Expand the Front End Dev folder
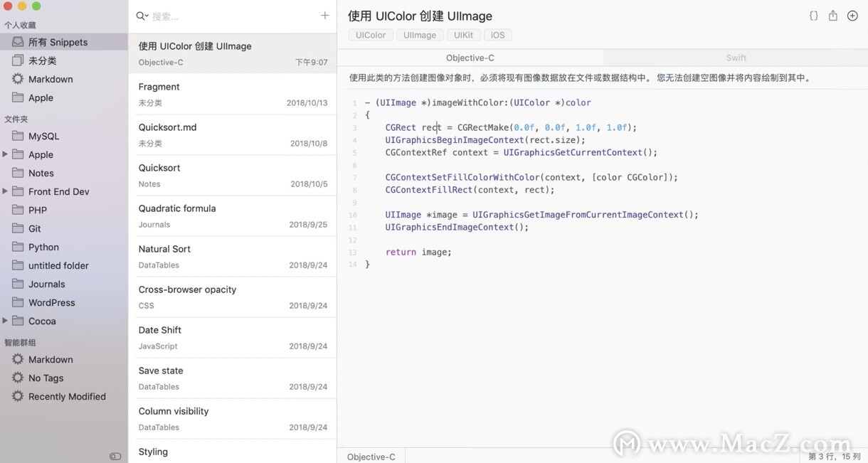This screenshot has height=463, width=868. [5, 191]
